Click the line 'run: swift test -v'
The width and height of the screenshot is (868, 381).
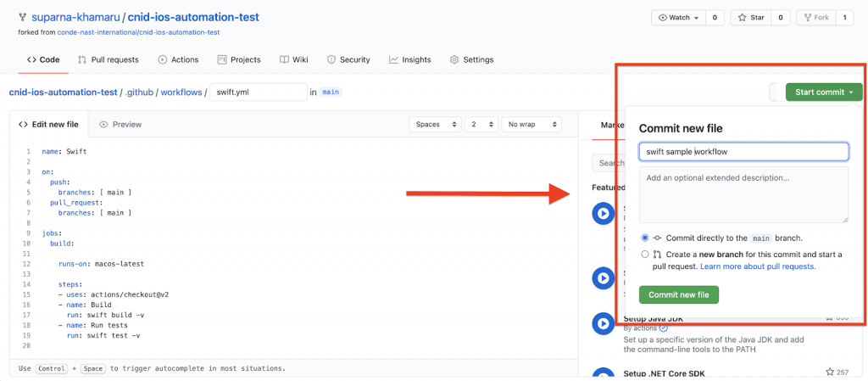tap(103, 335)
